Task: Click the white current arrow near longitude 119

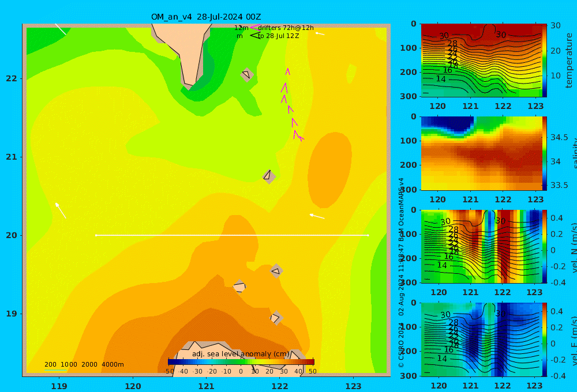Action: [61, 210]
